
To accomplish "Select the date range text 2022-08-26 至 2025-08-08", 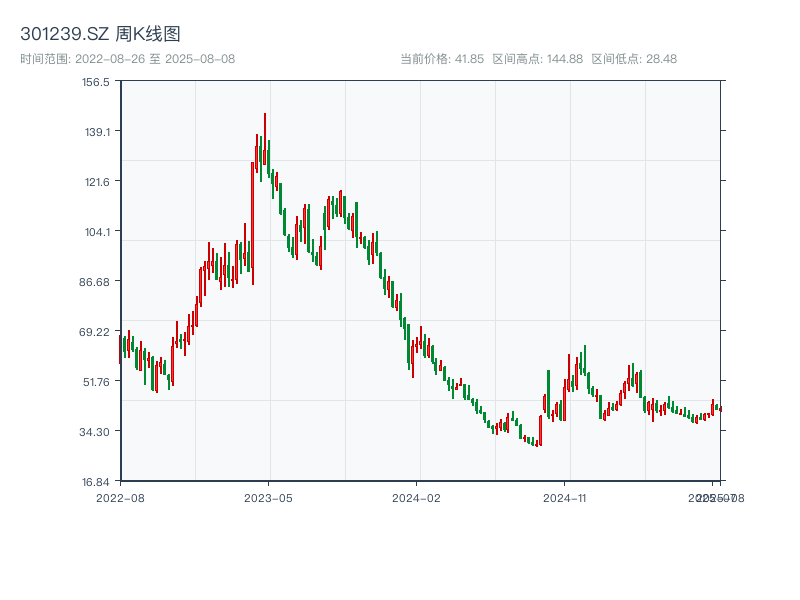I will (x=155, y=59).
